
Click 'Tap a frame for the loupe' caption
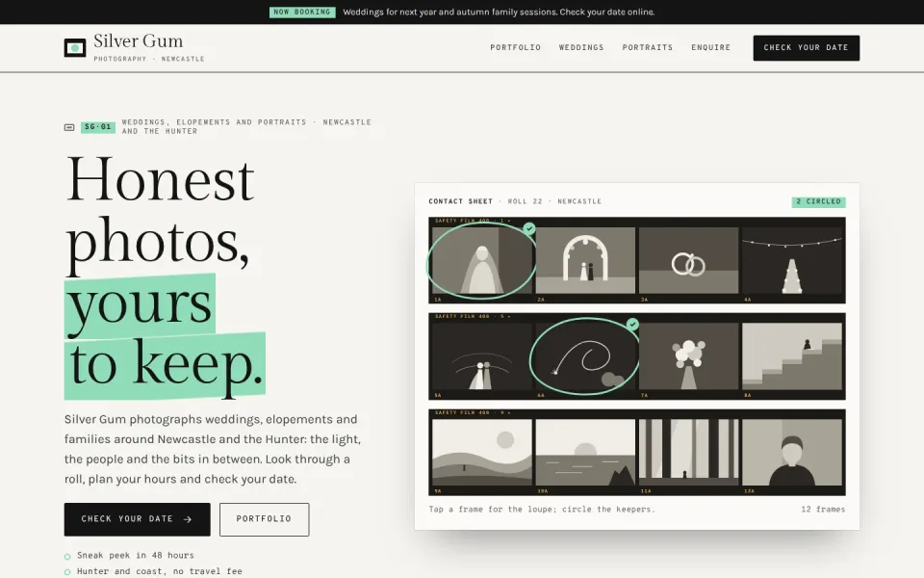pos(542,509)
